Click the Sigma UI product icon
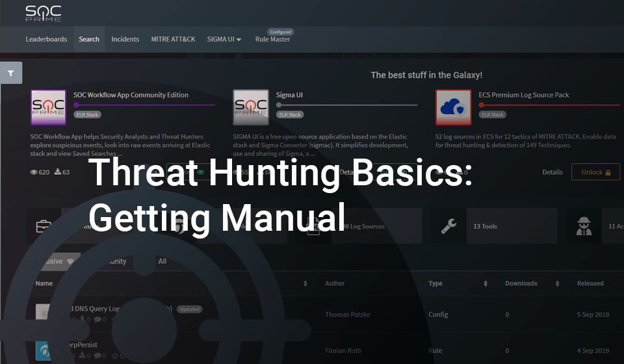This screenshot has width=624, height=364. (250, 107)
